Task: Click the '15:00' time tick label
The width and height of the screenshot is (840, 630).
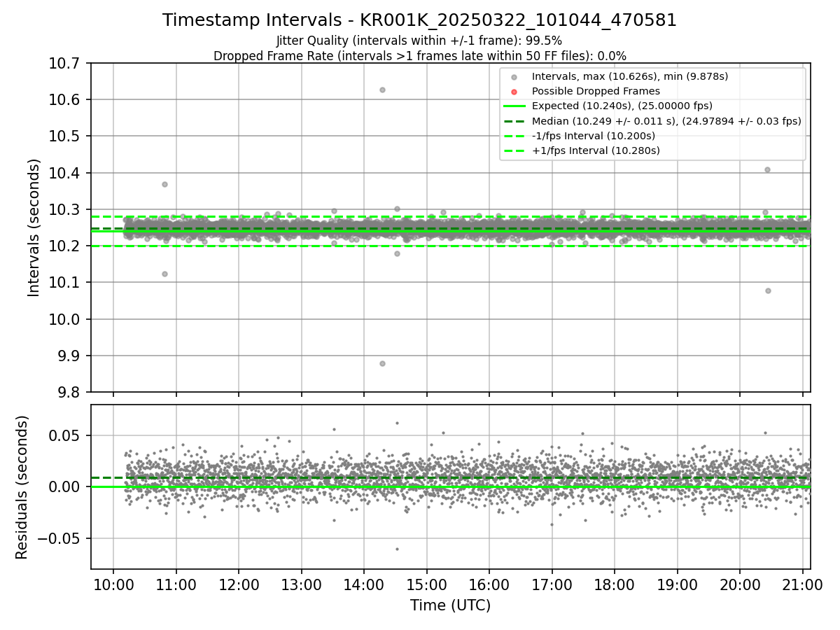Action: tap(426, 584)
